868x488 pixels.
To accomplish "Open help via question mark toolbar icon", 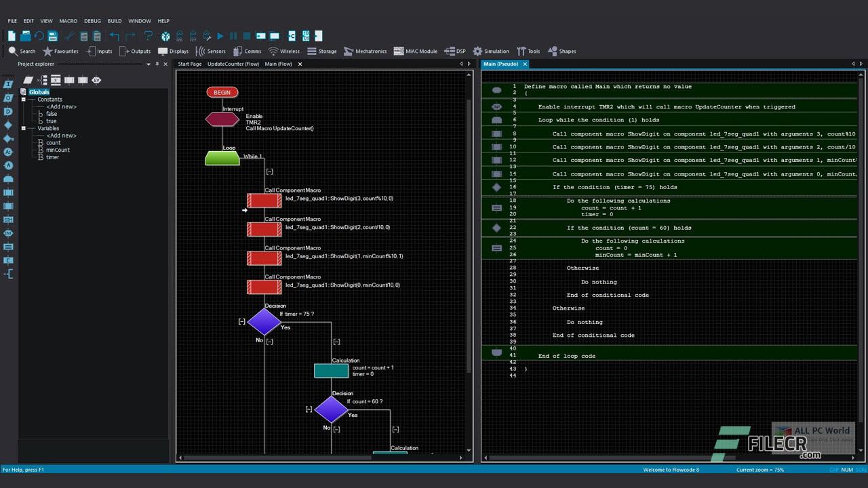I will tap(149, 36).
